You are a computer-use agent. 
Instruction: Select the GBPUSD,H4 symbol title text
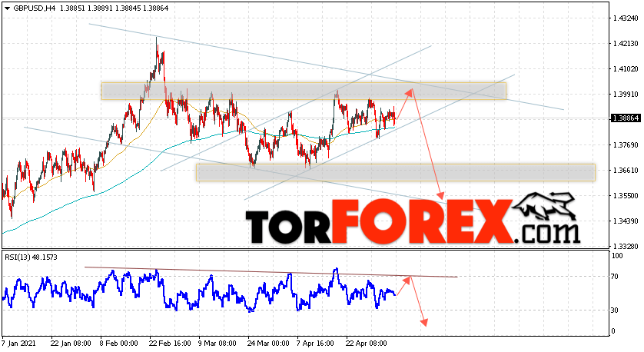pos(34,8)
